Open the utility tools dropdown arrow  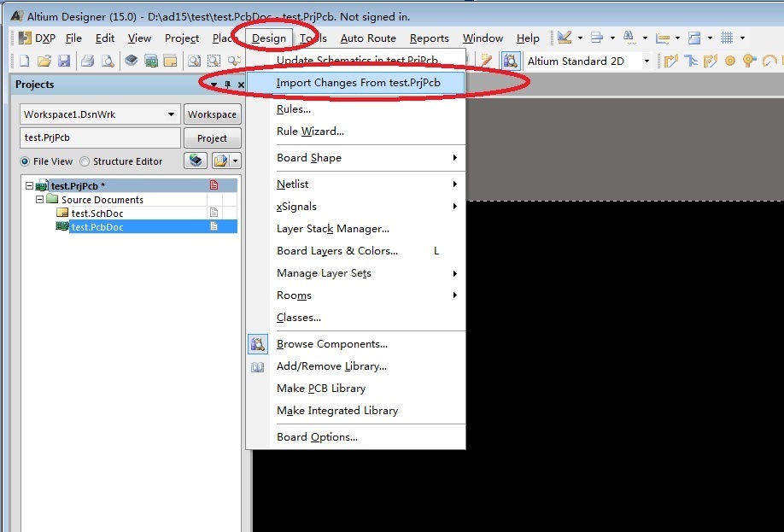coord(580,38)
